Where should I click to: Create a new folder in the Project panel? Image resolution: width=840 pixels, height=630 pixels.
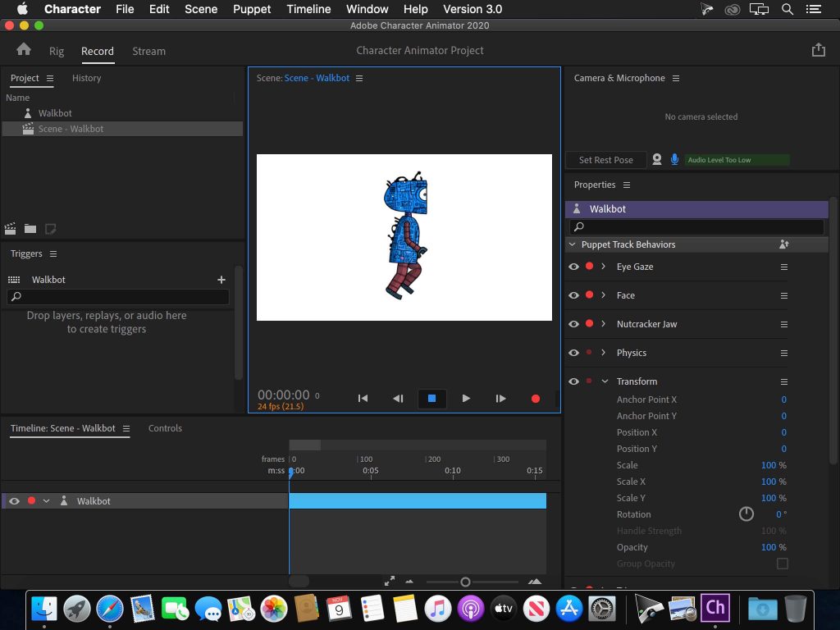[x=30, y=229]
